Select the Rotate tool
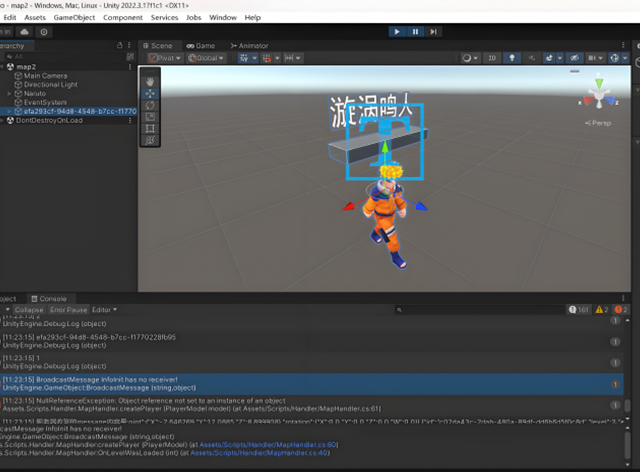The height and width of the screenshot is (472, 640). pyautogui.click(x=150, y=104)
